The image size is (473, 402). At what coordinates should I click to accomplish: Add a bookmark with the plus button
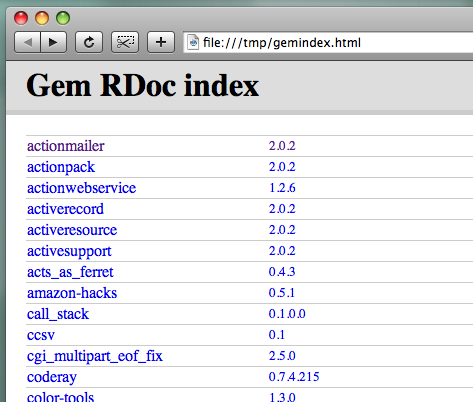click(x=161, y=42)
